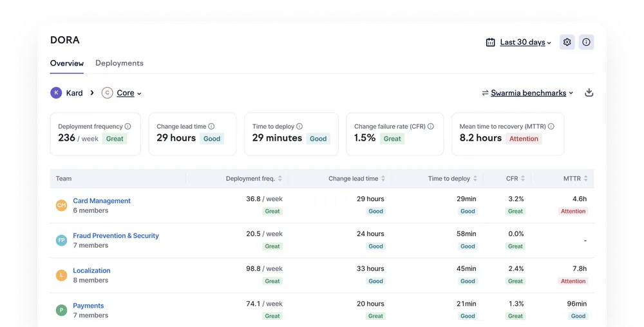Click the download export icon

589,92
